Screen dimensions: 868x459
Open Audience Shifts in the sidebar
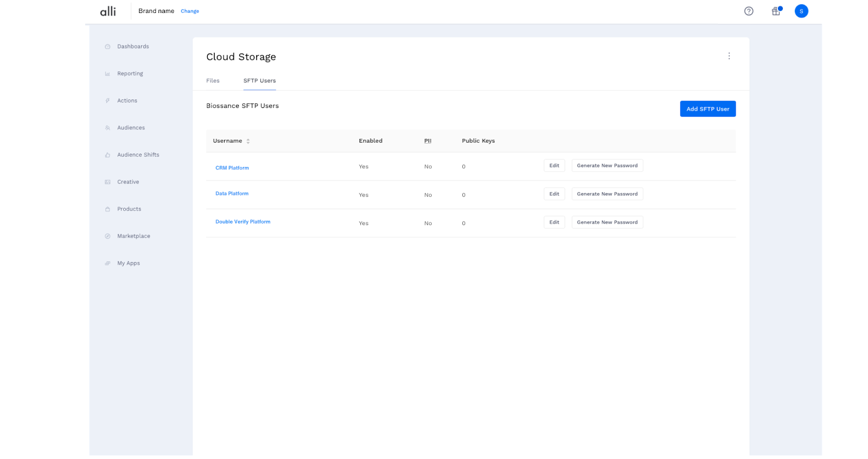point(138,155)
